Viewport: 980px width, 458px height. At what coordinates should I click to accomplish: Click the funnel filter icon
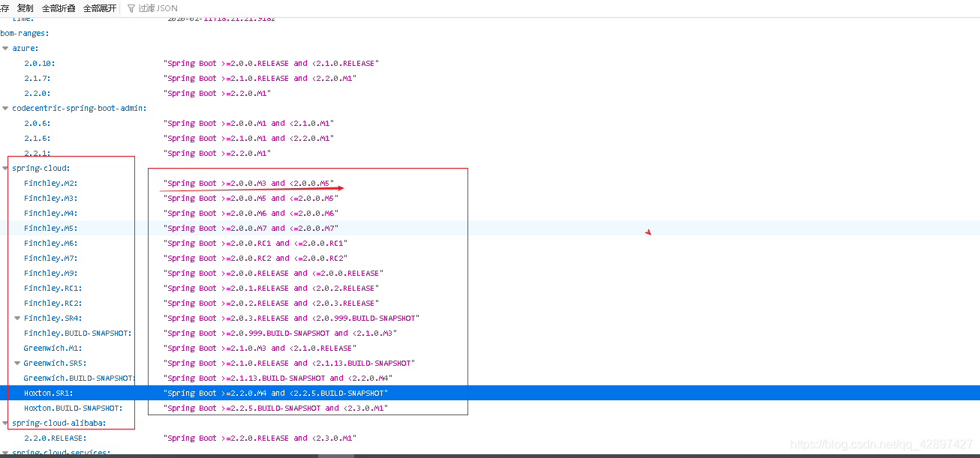point(131,8)
